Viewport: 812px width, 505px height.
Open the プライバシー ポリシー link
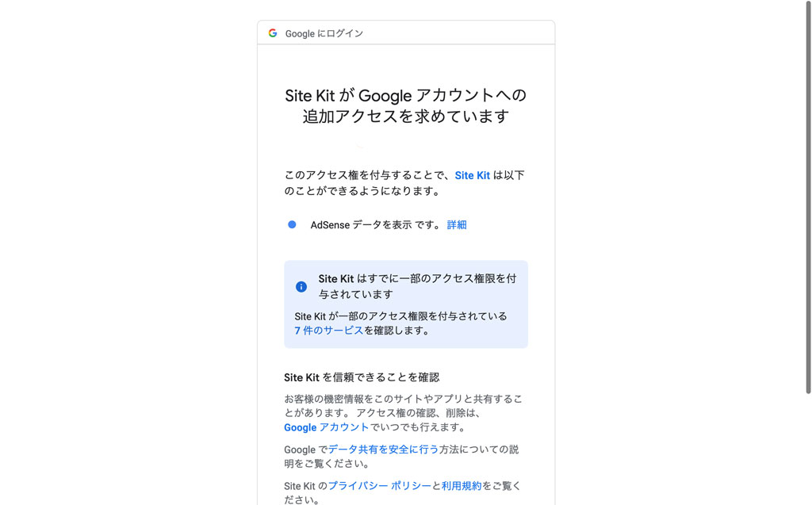point(380,486)
